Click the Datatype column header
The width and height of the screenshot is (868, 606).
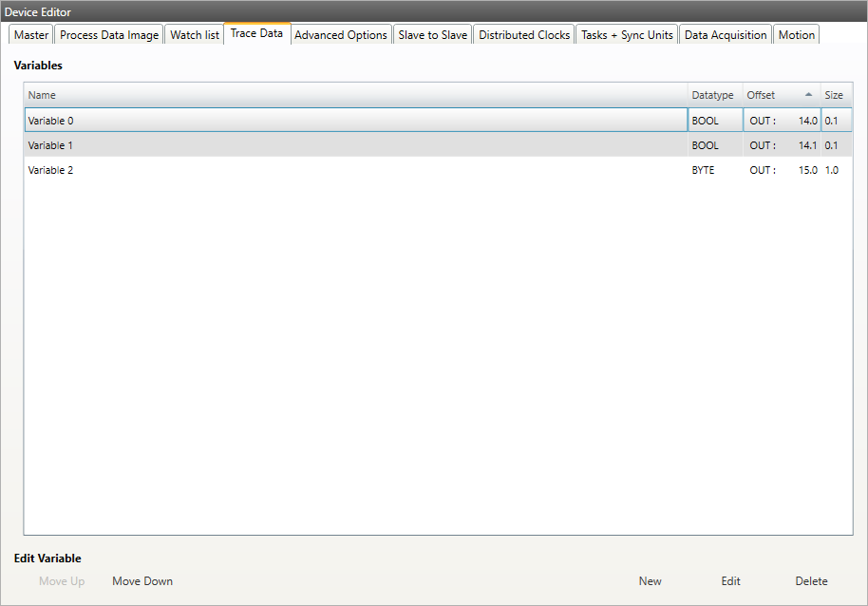(714, 95)
